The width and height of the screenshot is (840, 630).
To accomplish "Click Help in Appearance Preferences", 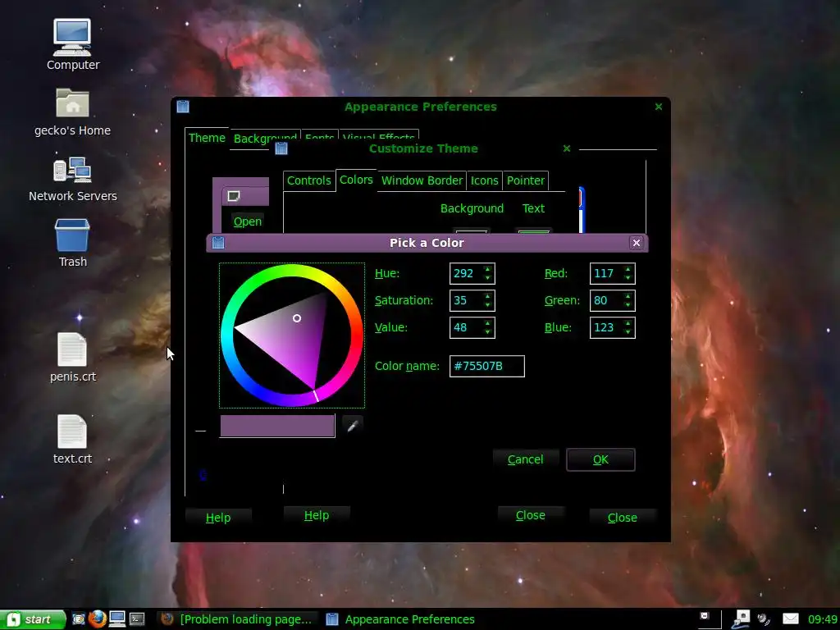I will point(218,518).
